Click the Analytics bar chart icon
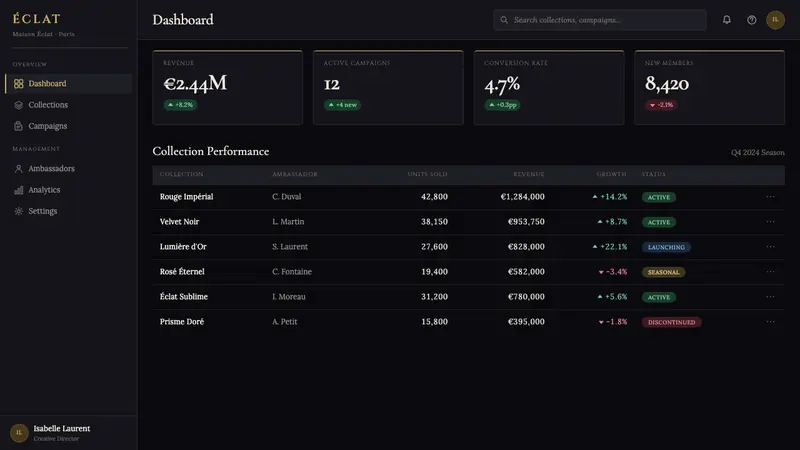Image resolution: width=800 pixels, height=450 pixels. (18, 190)
